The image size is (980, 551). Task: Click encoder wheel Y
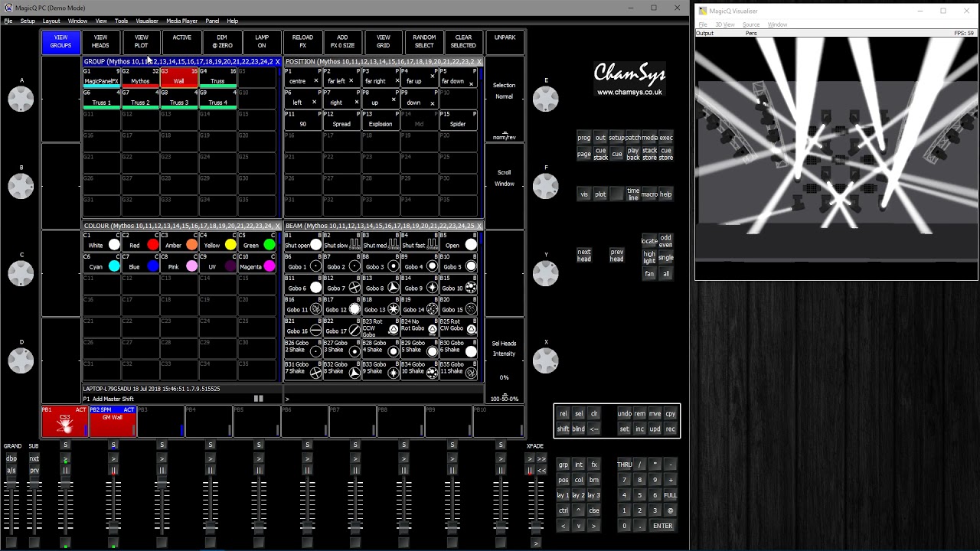click(x=546, y=273)
